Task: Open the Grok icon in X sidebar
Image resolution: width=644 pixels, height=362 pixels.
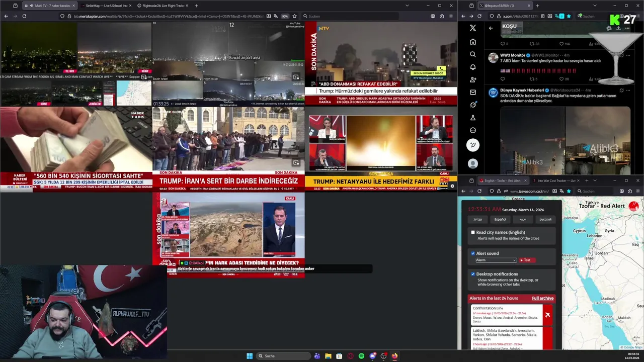Action: (x=472, y=105)
